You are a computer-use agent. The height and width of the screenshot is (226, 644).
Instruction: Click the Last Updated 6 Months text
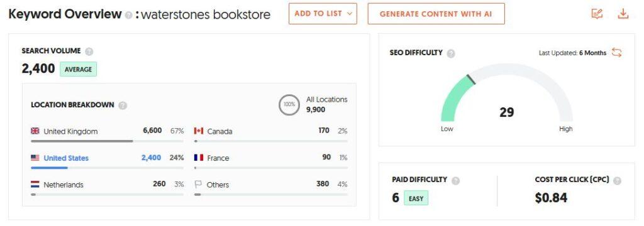(572, 53)
